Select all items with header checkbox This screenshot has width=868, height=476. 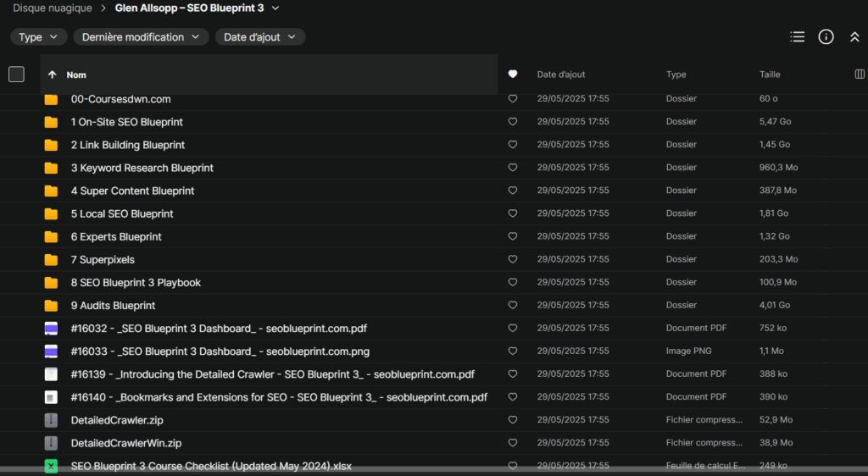pyautogui.click(x=17, y=74)
